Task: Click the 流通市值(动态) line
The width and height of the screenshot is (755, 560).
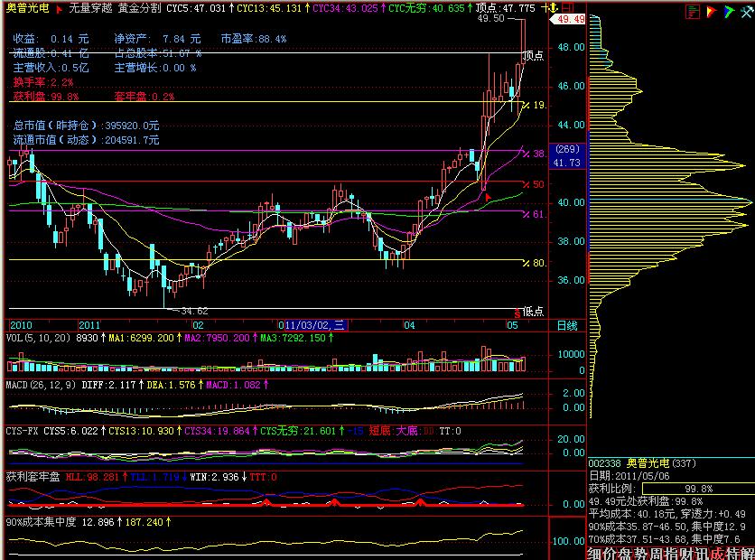Action: [86, 140]
